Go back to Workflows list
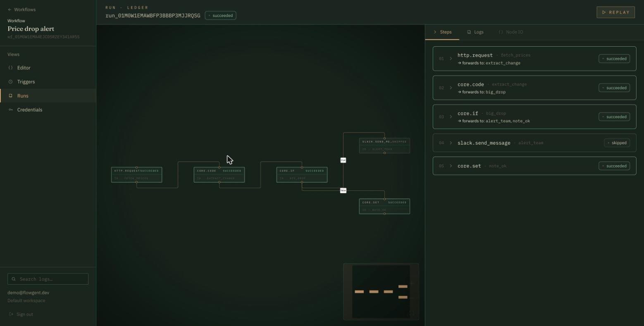 click(21, 10)
